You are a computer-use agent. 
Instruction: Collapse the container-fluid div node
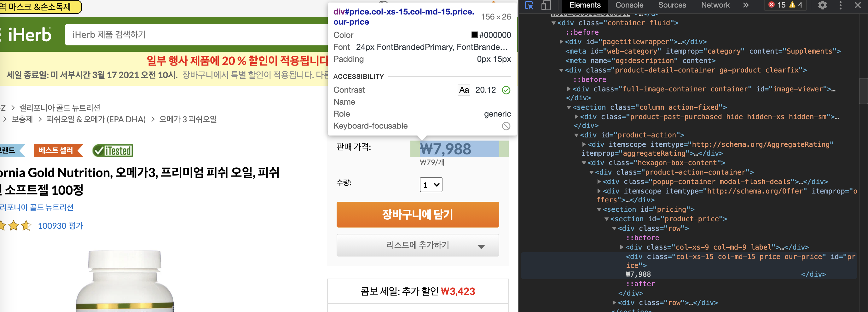[x=553, y=23]
